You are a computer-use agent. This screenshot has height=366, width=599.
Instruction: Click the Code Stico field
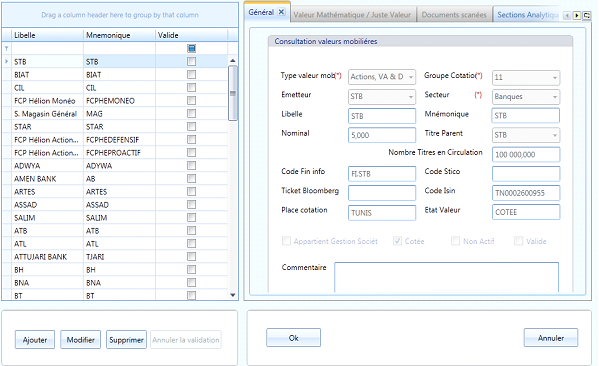[526, 174]
